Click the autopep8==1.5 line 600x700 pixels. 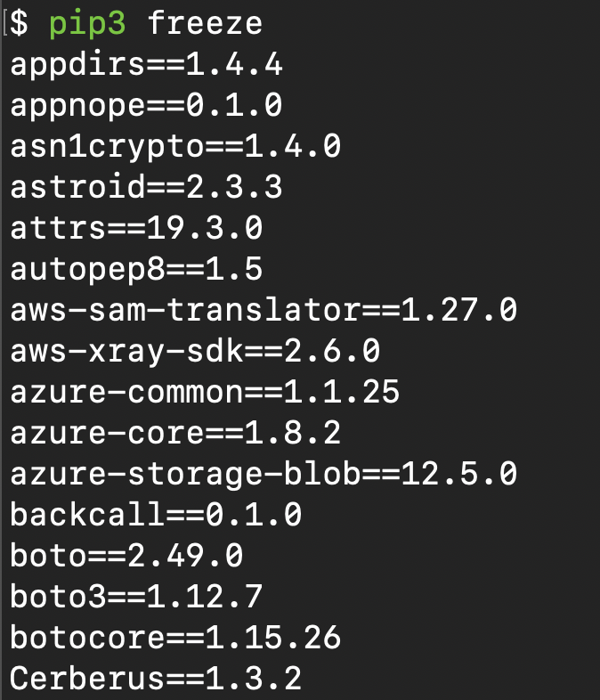[136, 269]
